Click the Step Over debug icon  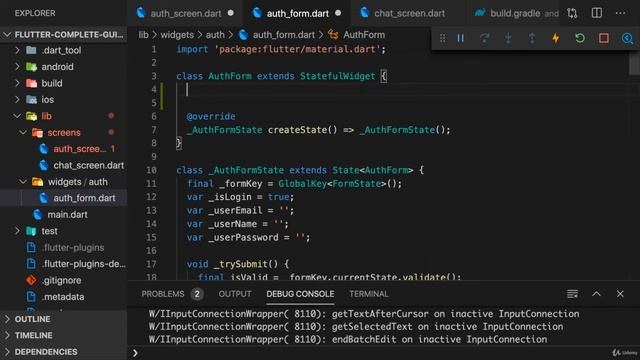point(484,38)
